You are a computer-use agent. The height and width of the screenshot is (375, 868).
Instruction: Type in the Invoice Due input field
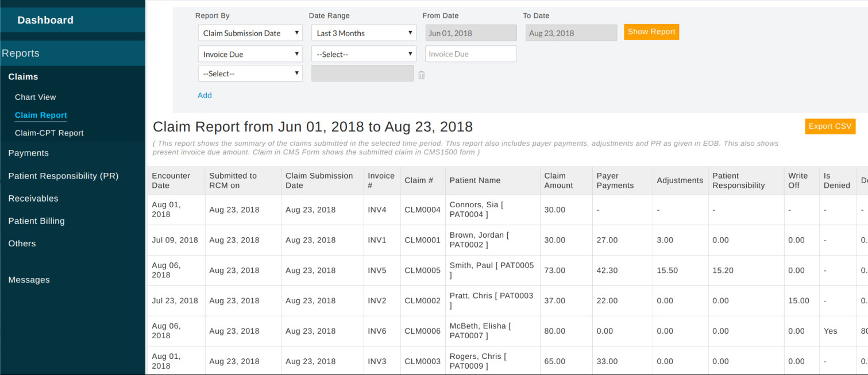tap(470, 55)
